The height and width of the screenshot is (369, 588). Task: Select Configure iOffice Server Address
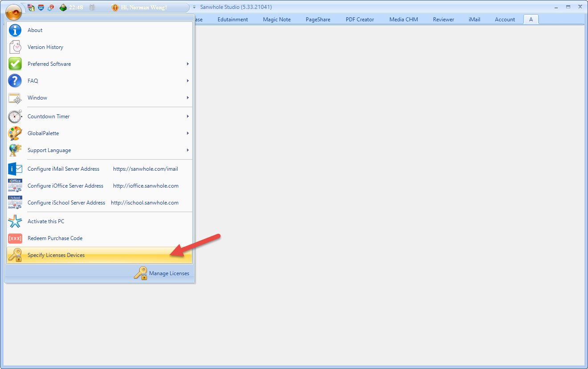pos(100,186)
